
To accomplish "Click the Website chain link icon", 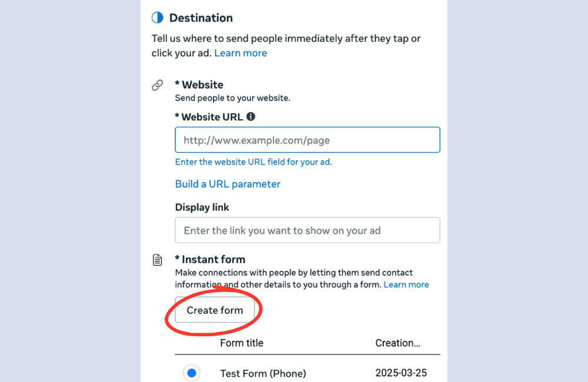I will (157, 85).
